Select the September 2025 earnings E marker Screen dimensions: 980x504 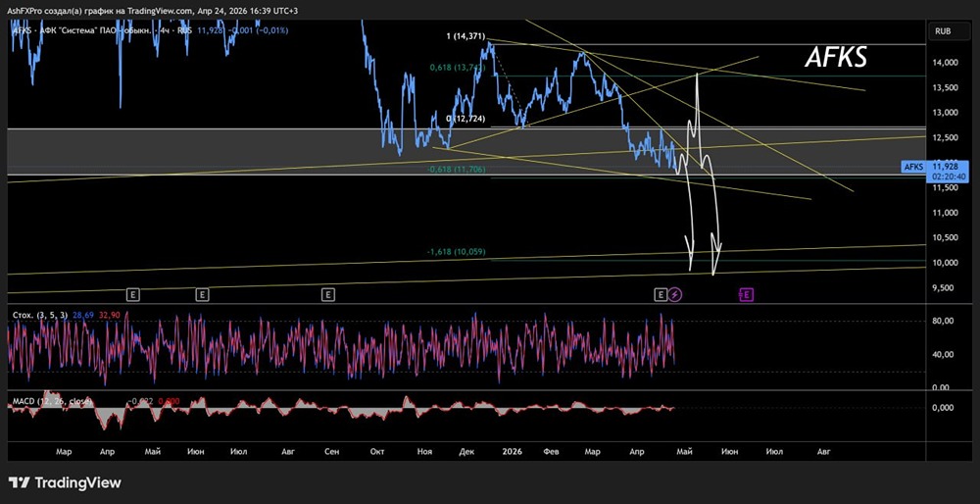click(x=328, y=294)
